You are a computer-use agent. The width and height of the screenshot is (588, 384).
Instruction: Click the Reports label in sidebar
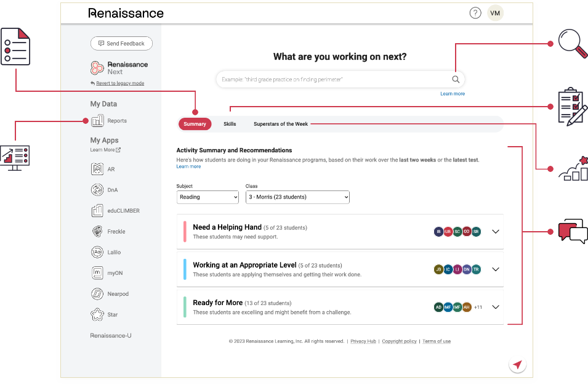(117, 121)
